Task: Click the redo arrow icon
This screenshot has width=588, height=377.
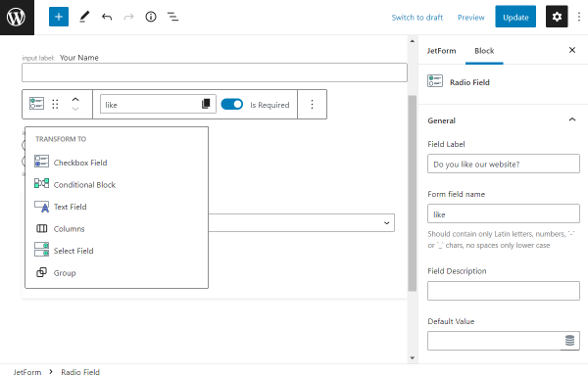Action: pyautogui.click(x=128, y=17)
